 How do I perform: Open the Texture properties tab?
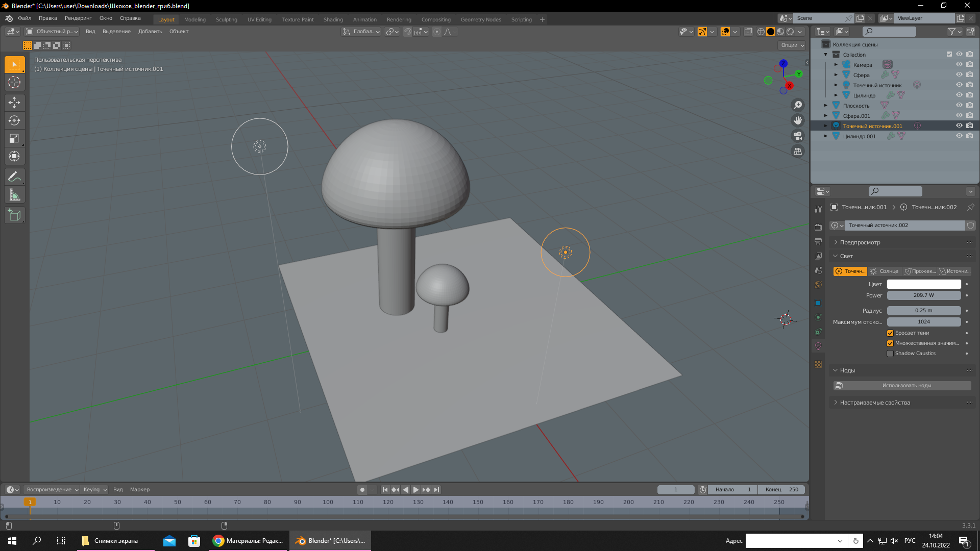click(x=818, y=364)
